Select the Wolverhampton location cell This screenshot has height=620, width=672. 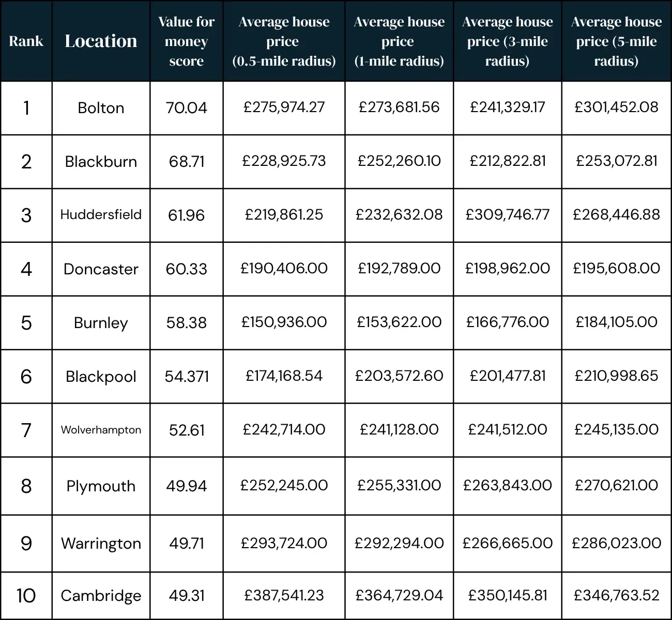(x=101, y=430)
